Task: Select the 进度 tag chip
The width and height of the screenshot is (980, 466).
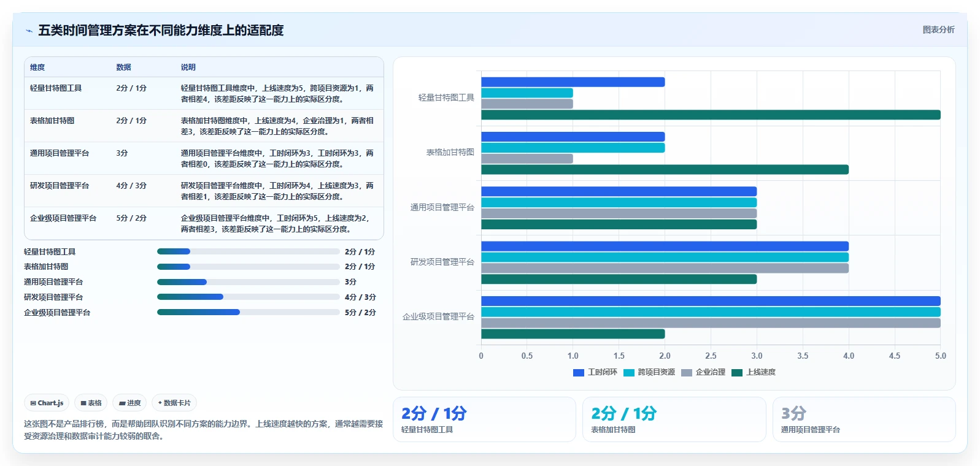Action: point(129,403)
